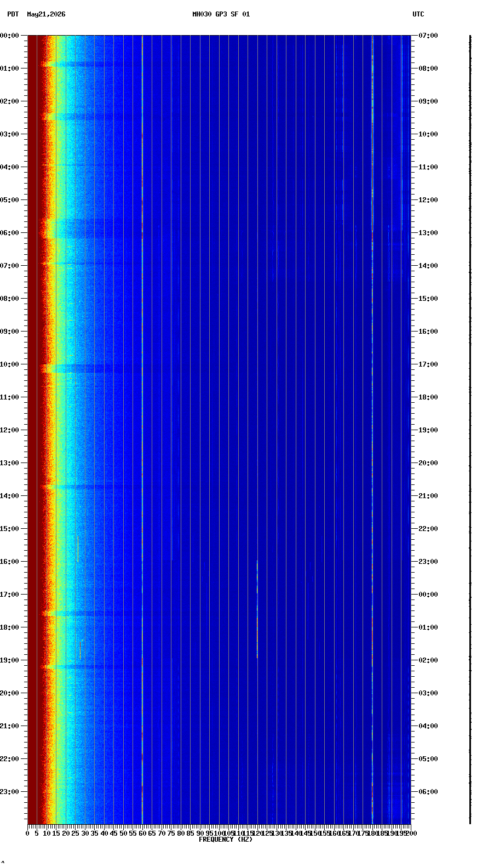
Task: Click the 21:00 PDT time label
Action: (9, 726)
